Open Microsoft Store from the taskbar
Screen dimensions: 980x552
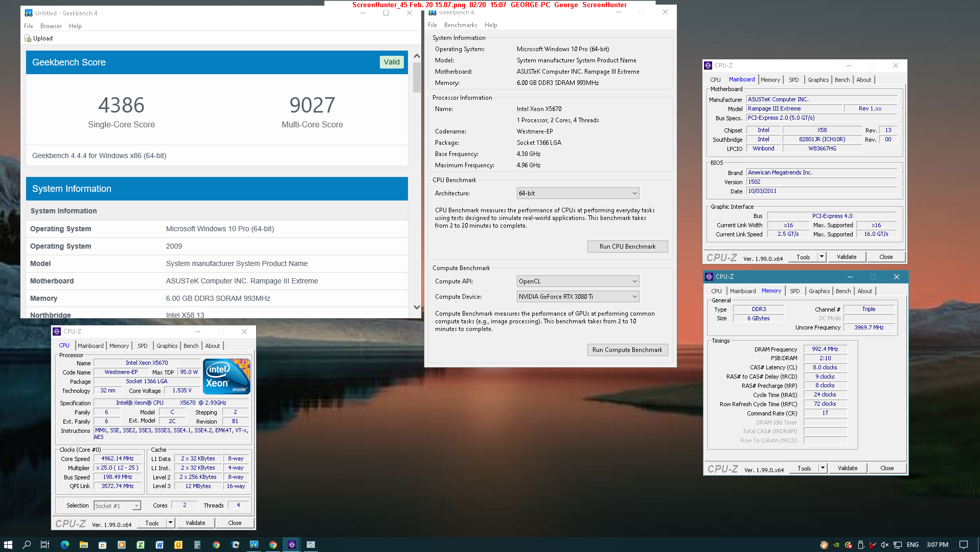[x=103, y=544]
